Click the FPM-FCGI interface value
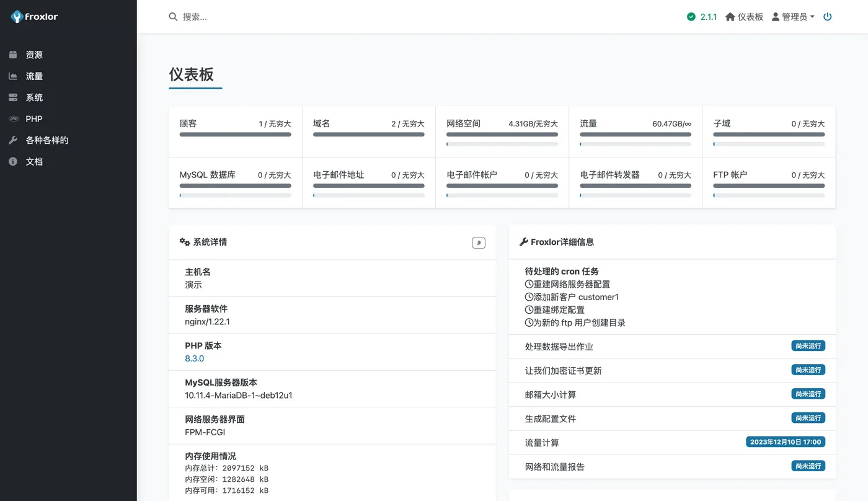The image size is (868, 501). coord(205,432)
